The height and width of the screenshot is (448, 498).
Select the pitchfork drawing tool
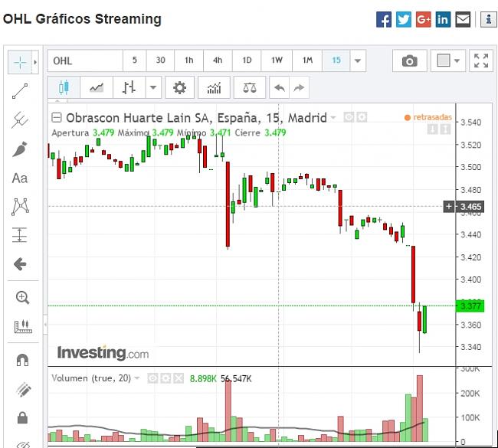click(x=20, y=120)
